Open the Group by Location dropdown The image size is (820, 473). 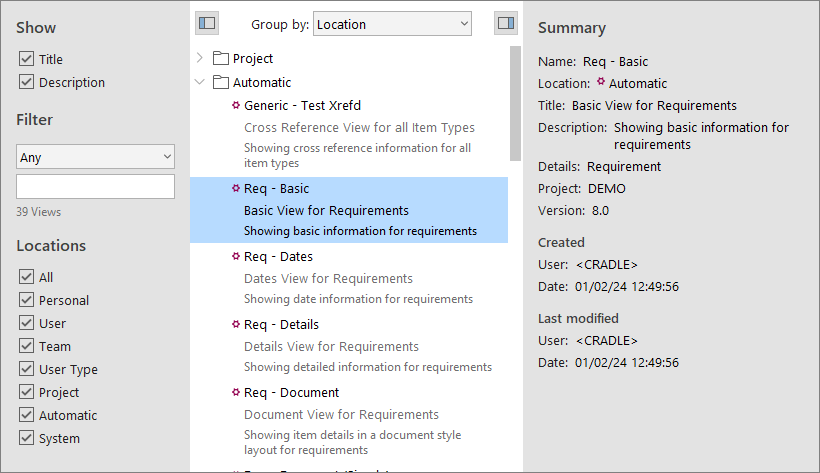[x=392, y=24]
